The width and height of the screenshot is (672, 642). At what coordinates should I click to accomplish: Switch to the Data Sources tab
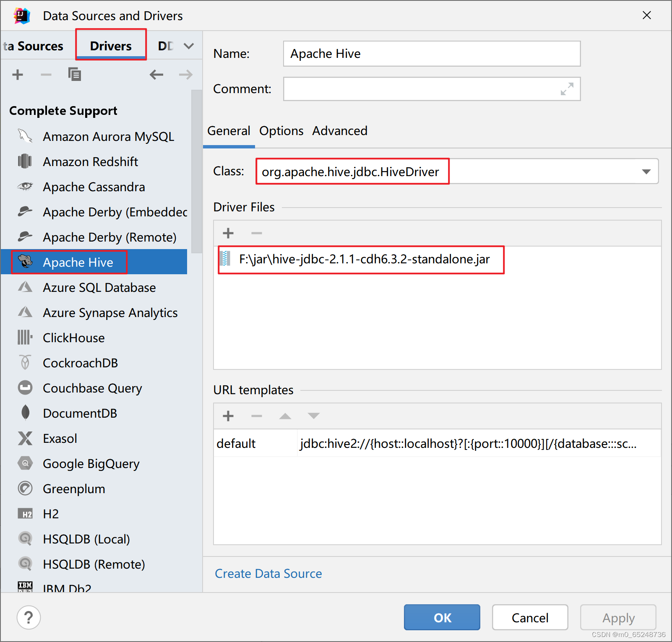click(33, 46)
